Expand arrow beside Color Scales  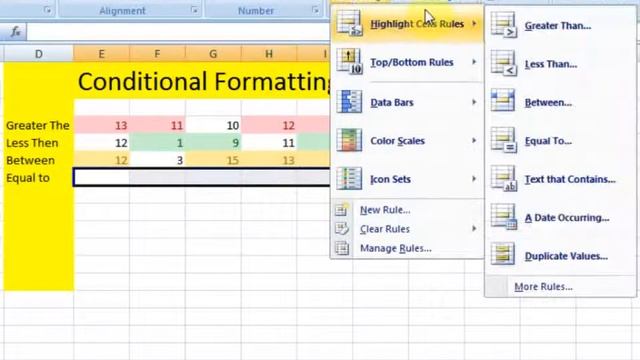[x=474, y=140]
